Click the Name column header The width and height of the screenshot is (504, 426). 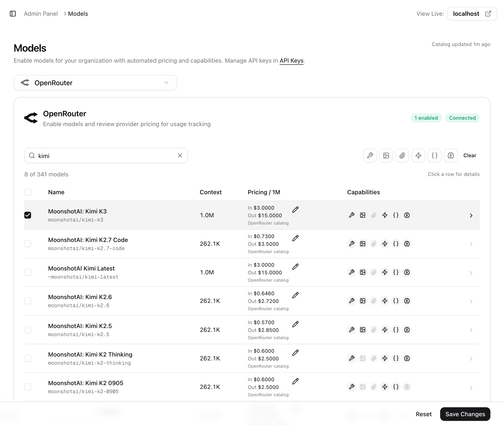[x=56, y=192]
